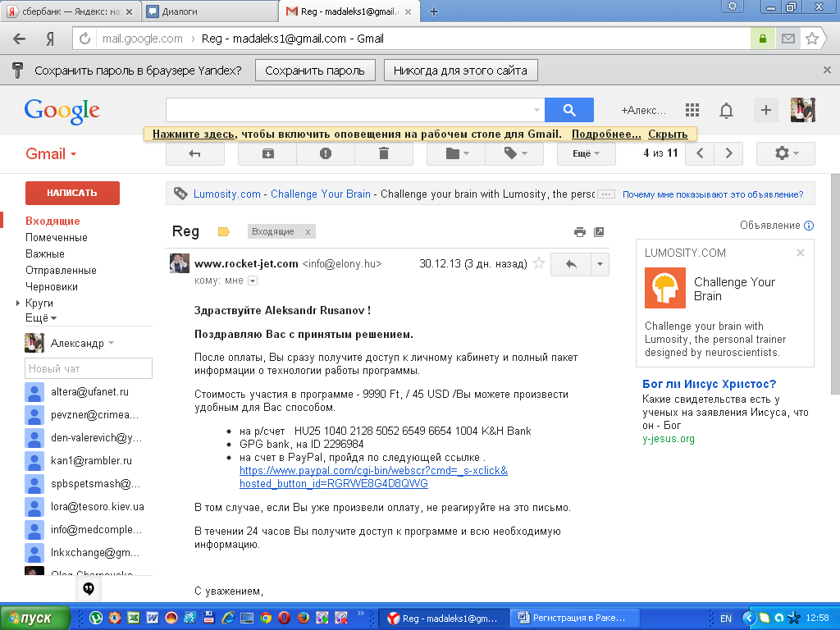Switch to Регистрация в Раке Word taskbar window
The height and width of the screenshot is (630, 840).
point(573,619)
